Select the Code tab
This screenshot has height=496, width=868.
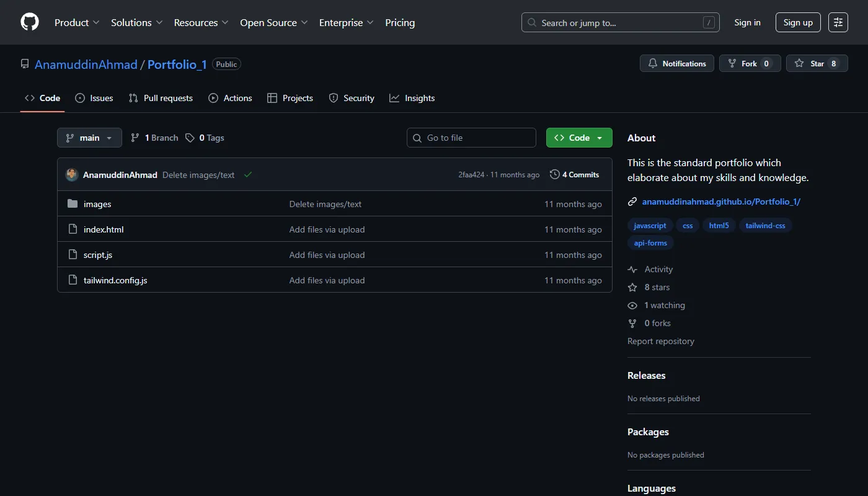click(42, 98)
